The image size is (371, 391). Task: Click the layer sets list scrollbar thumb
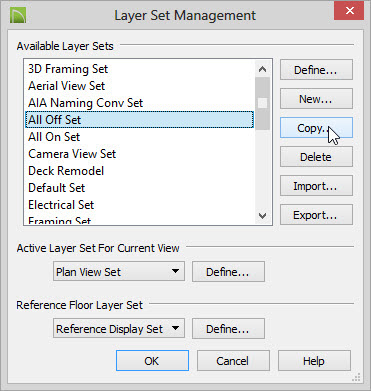tap(263, 103)
